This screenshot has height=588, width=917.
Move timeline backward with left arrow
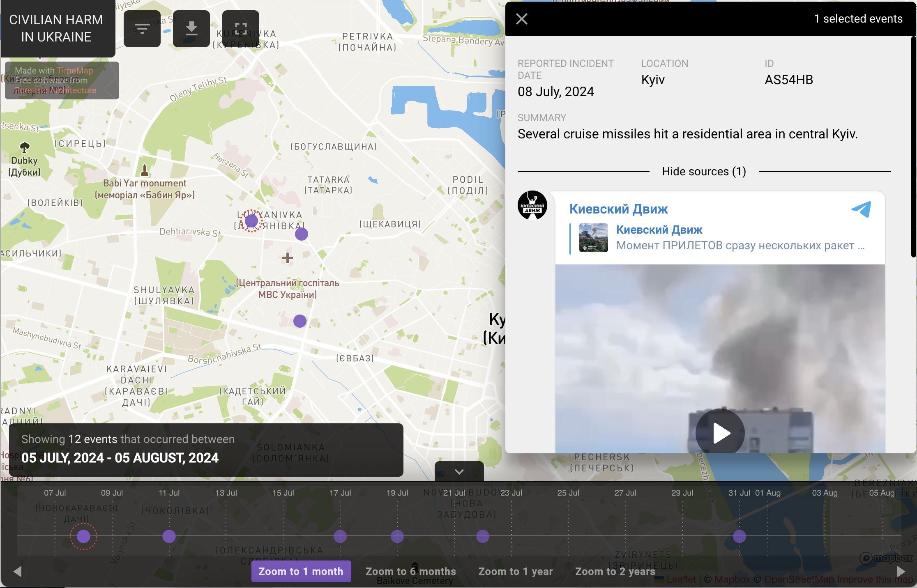[x=17, y=571]
